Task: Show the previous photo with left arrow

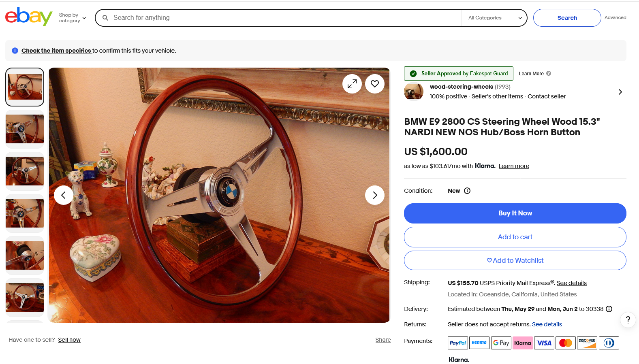Action: pyautogui.click(x=64, y=195)
